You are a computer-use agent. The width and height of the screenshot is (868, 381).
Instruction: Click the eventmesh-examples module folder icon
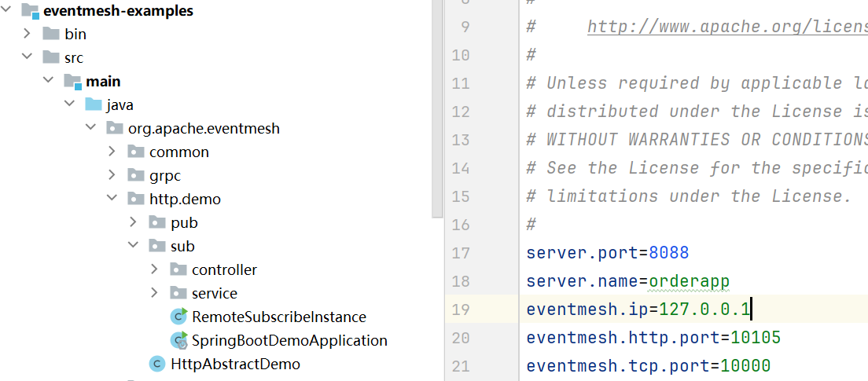30,11
